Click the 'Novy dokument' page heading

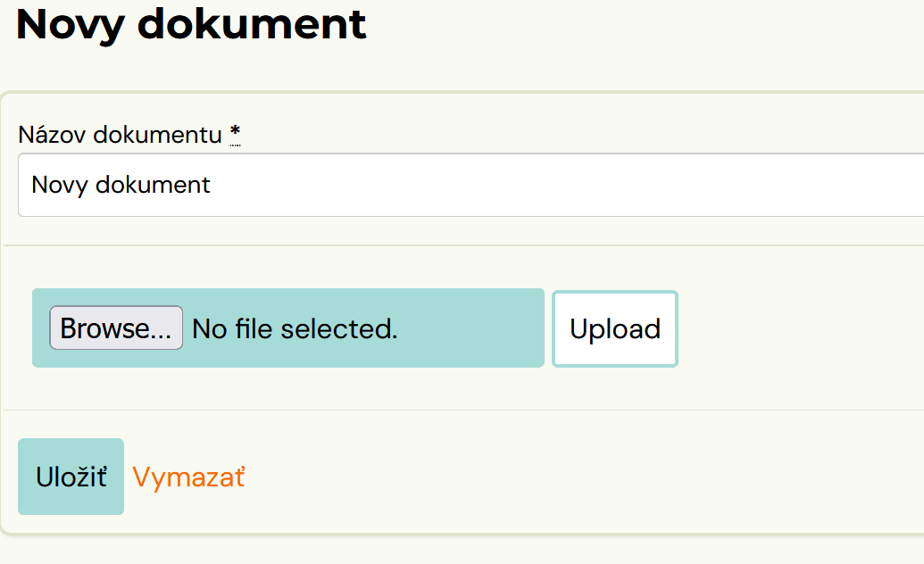(x=191, y=25)
